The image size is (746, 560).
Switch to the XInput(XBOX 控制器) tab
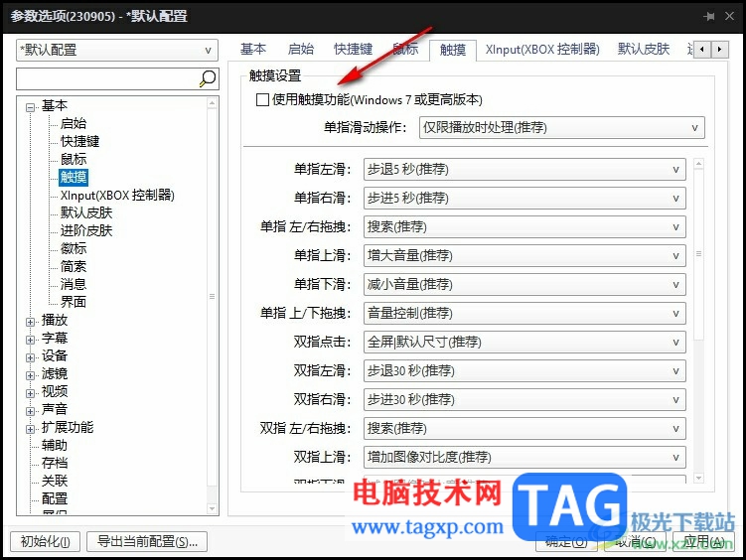tap(542, 49)
